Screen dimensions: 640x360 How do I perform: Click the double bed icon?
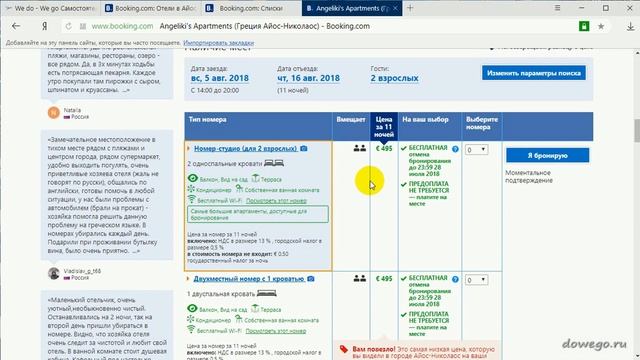(x=267, y=293)
